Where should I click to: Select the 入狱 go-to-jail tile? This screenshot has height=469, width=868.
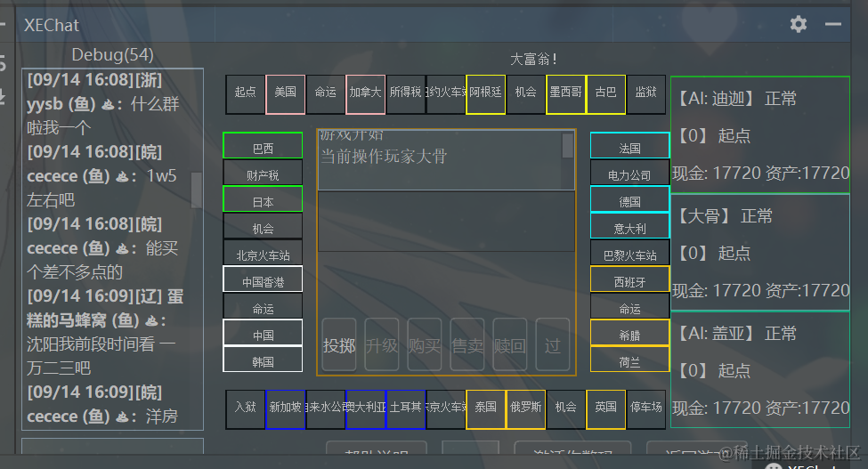[245, 409]
